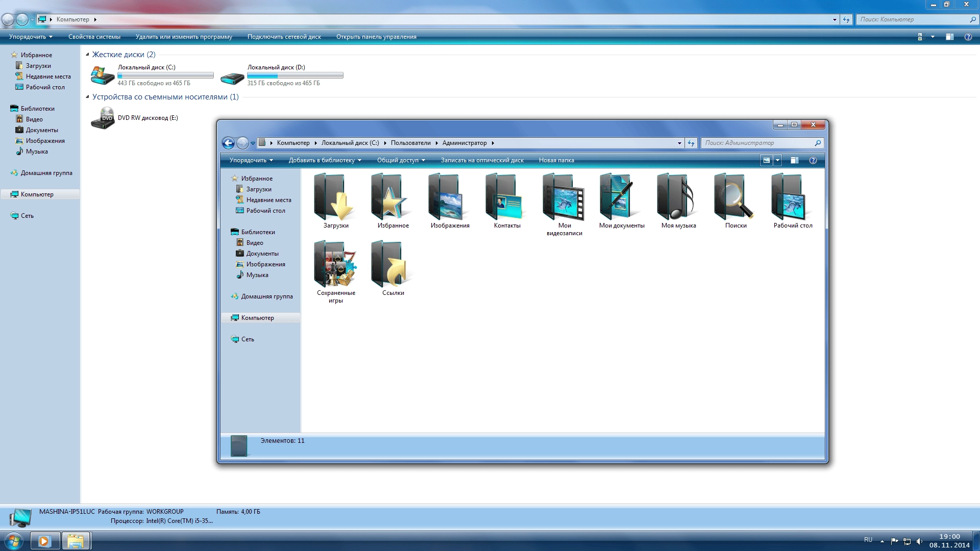Select Local disk (C:) drive icon
The image size is (980, 551).
[x=103, y=76]
